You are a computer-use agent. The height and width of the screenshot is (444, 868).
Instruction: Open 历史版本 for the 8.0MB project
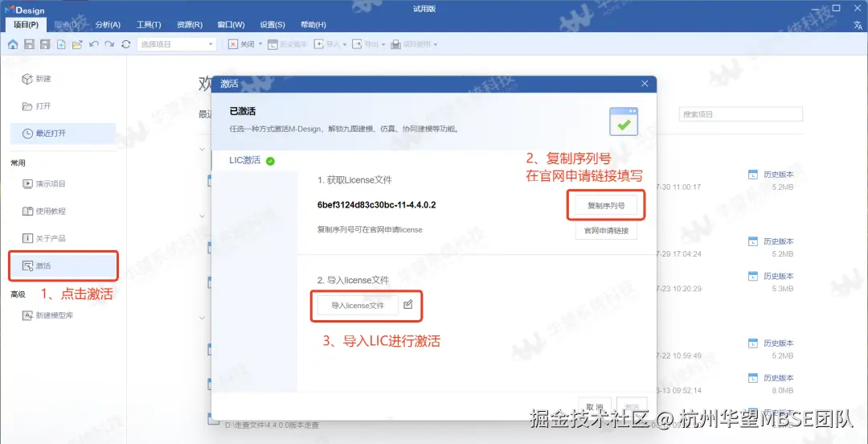(x=772, y=378)
